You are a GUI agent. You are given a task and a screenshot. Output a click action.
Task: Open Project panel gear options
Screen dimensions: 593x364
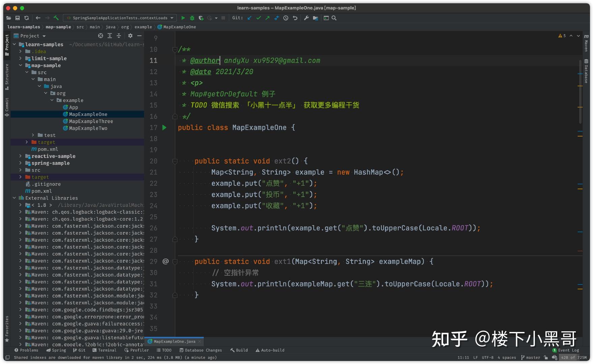(130, 36)
